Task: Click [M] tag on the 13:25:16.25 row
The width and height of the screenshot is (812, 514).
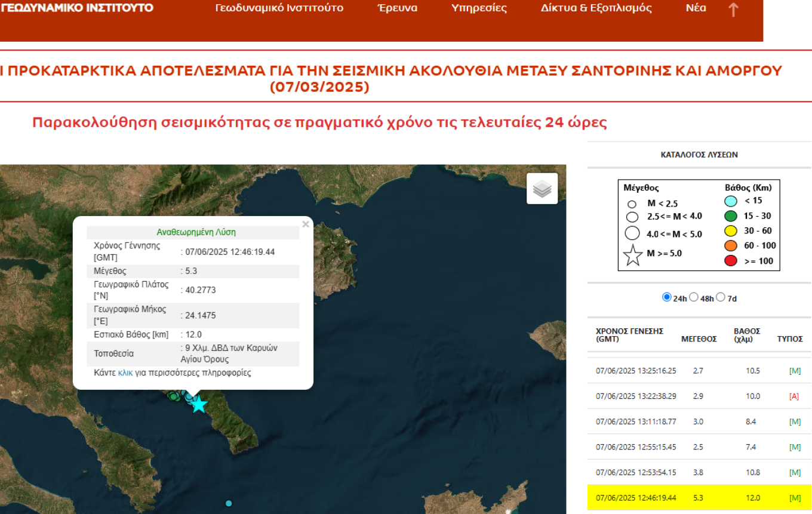Action: [794, 371]
